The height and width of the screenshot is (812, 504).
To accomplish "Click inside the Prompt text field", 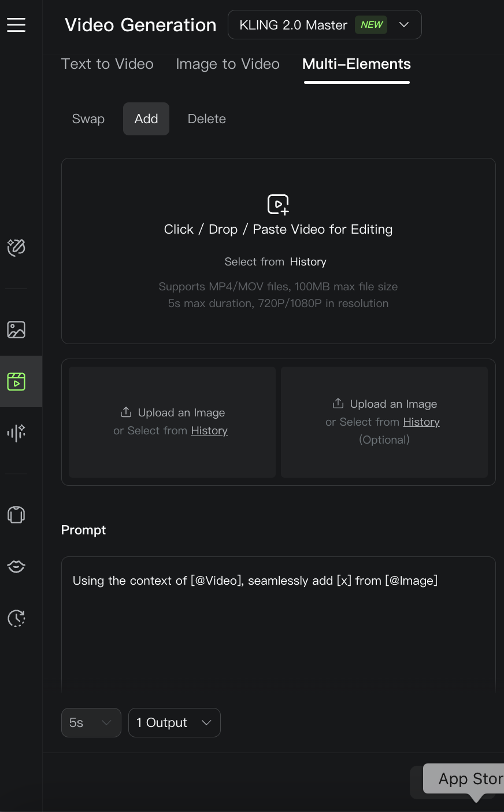I will click(x=279, y=625).
